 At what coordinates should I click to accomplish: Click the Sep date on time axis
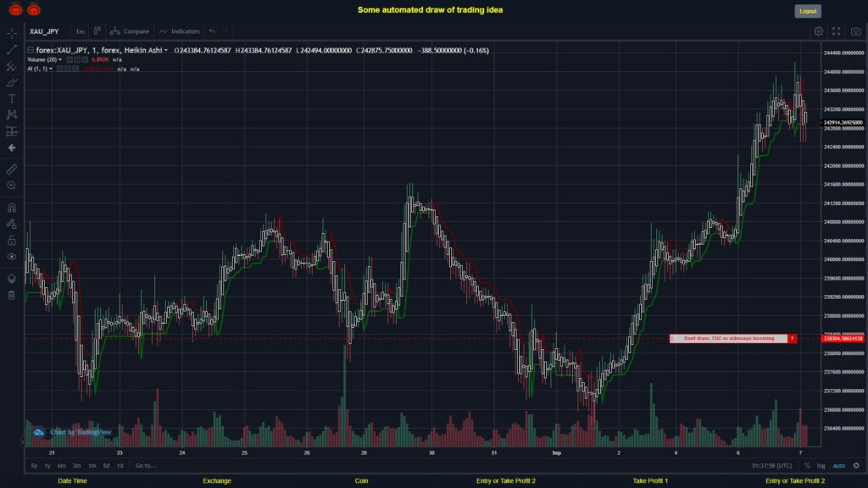(556, 453)
